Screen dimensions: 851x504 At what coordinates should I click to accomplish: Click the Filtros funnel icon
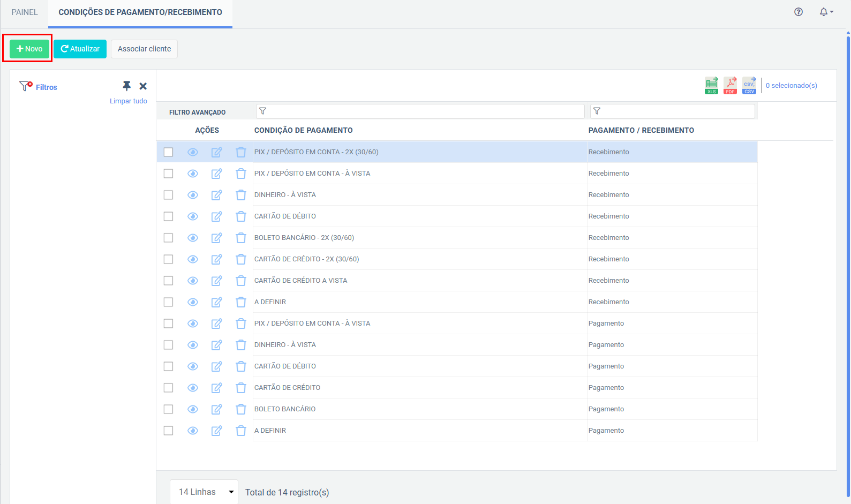(26, 86)
